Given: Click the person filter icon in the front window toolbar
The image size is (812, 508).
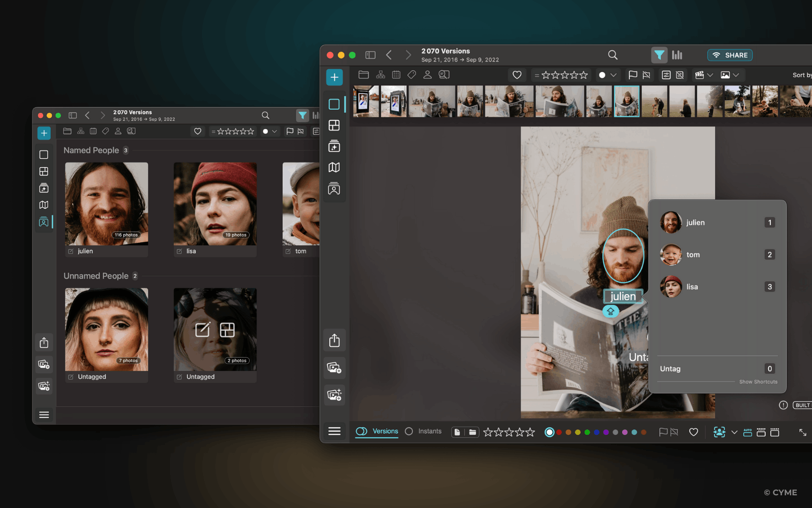Looking at the screenshot, I should click(427, 75).
